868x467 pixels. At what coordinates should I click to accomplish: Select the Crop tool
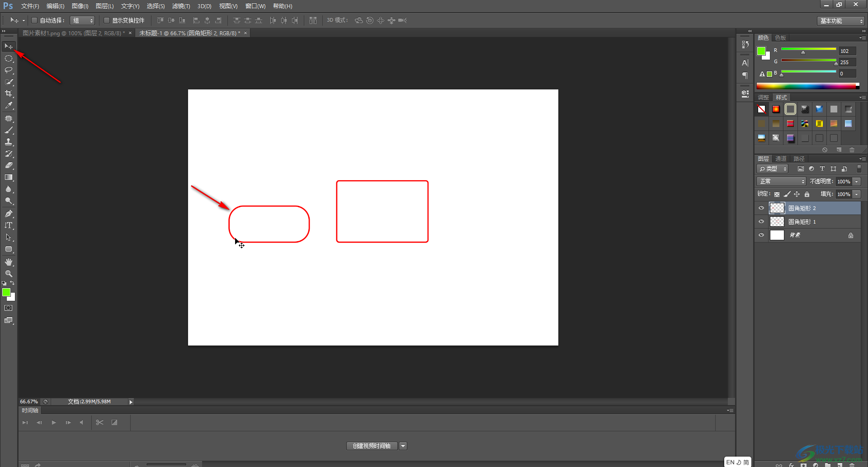[9, 93]
